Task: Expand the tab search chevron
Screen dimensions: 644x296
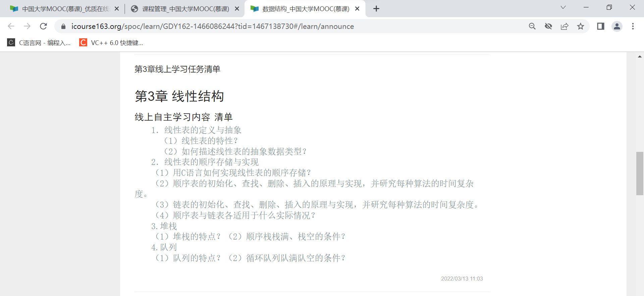Action: [x=563, y=7]
